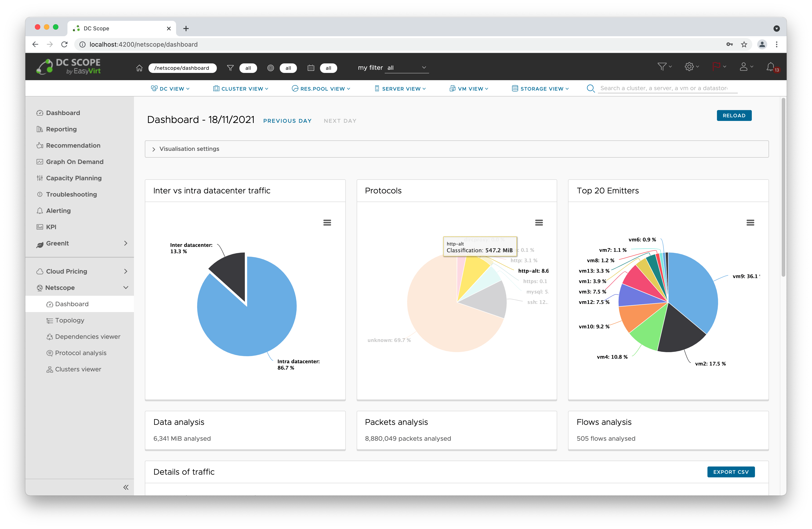The image size is (812, 529).
Task: Open VM VIEW dropdown
Action: (x=469, y=89)
